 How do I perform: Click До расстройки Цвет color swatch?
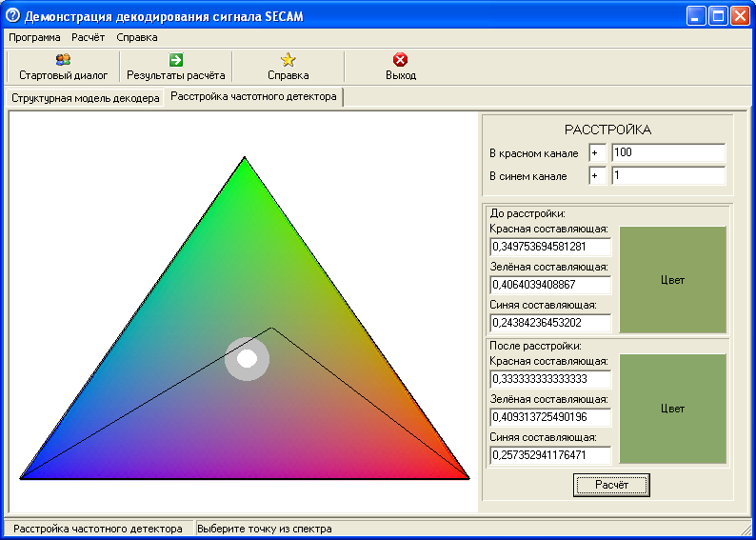(x=672, y=280)
